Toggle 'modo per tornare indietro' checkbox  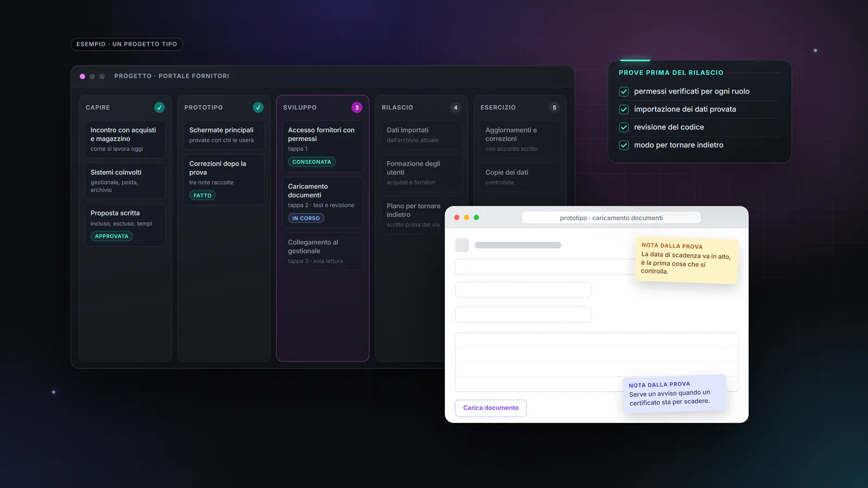tap(624, 145)
